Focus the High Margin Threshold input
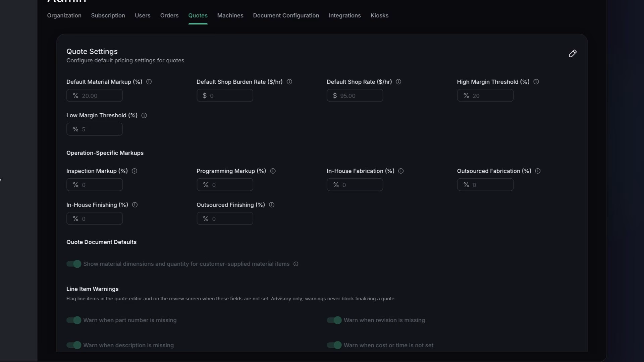644x362 pixels. (485, 96)
